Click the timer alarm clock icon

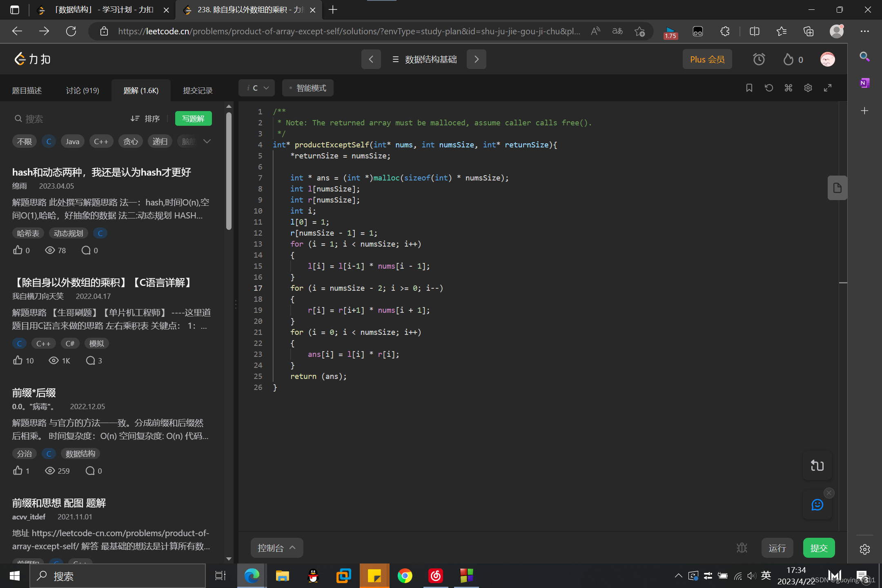759,60
